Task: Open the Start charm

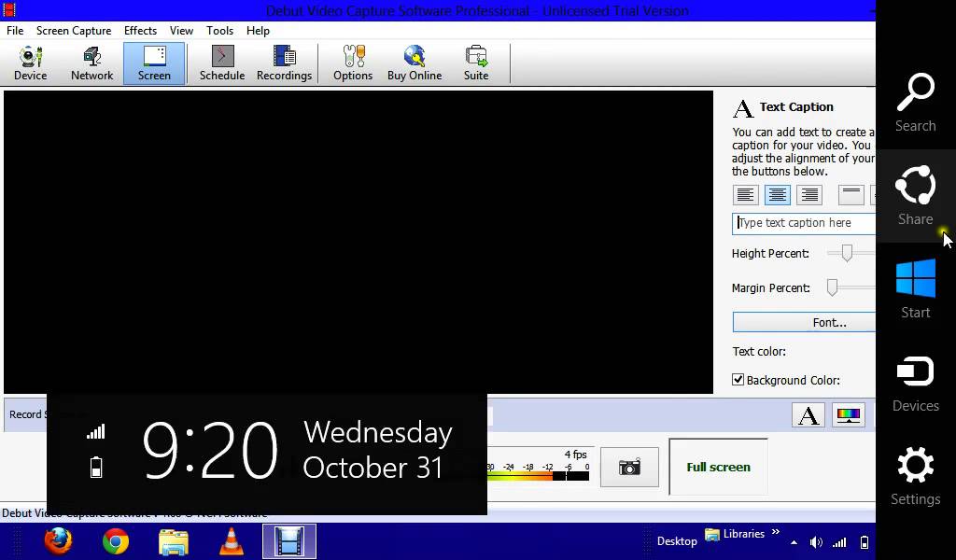Action: 915,288
